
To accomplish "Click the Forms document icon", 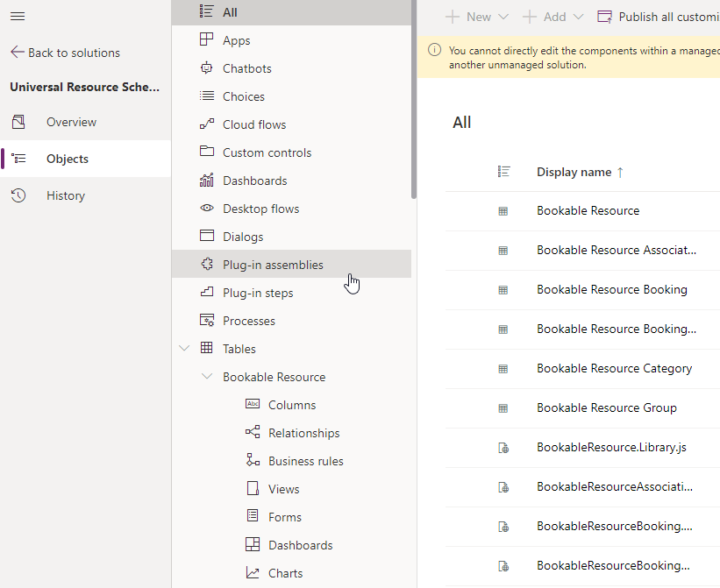I will [x=252, y=515].
